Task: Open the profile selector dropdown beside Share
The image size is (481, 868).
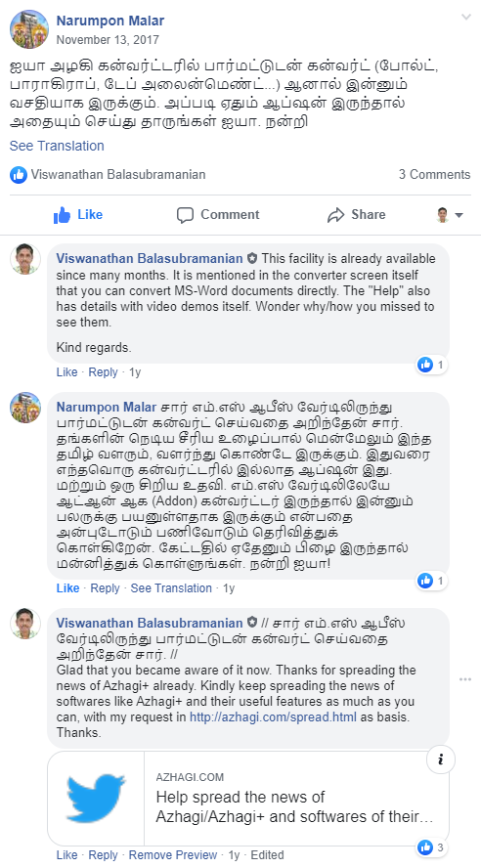Action: [450, 215]
